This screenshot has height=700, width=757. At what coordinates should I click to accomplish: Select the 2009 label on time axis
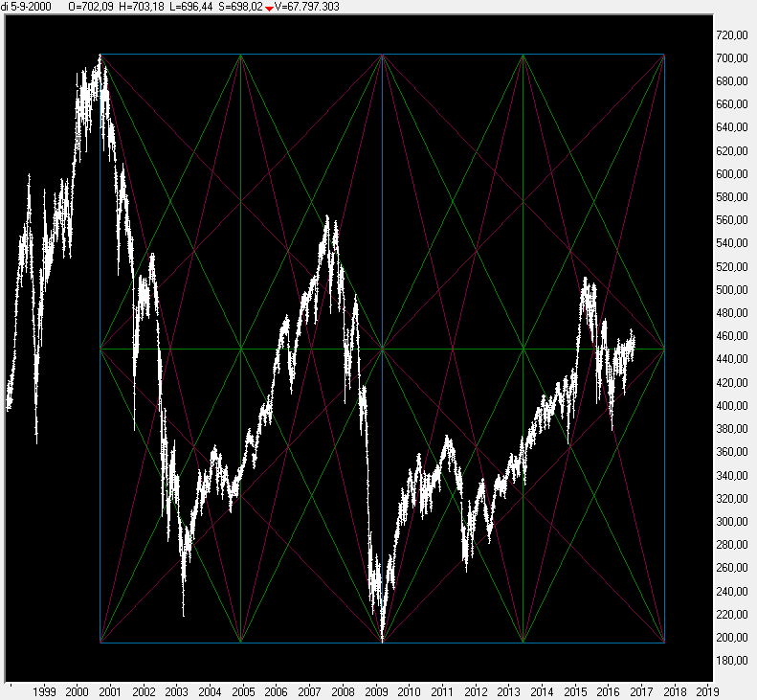[x=375, y=690]
